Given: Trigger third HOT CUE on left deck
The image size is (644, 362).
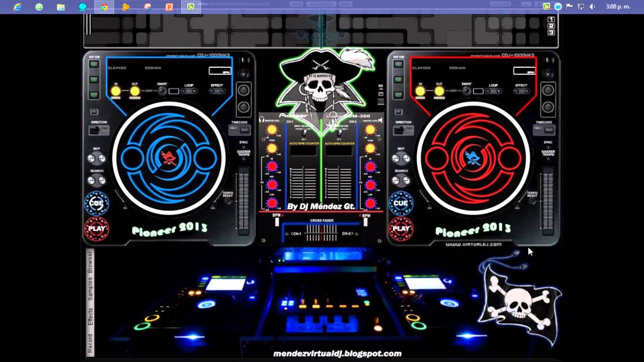Looking at the screenshot, I should [94, 95].
